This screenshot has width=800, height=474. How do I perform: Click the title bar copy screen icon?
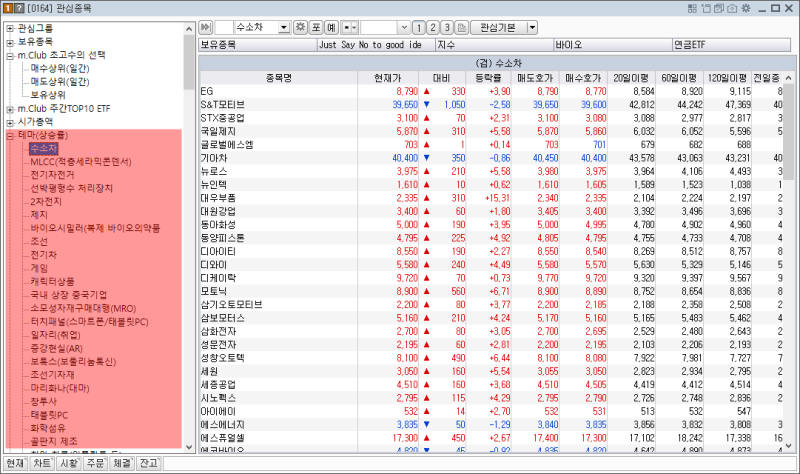(x=719, y=8)
